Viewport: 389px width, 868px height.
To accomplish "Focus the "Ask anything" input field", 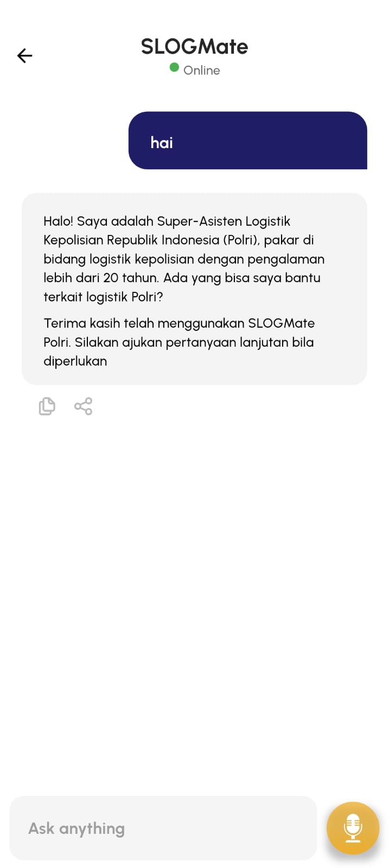I will click(163, 828).
